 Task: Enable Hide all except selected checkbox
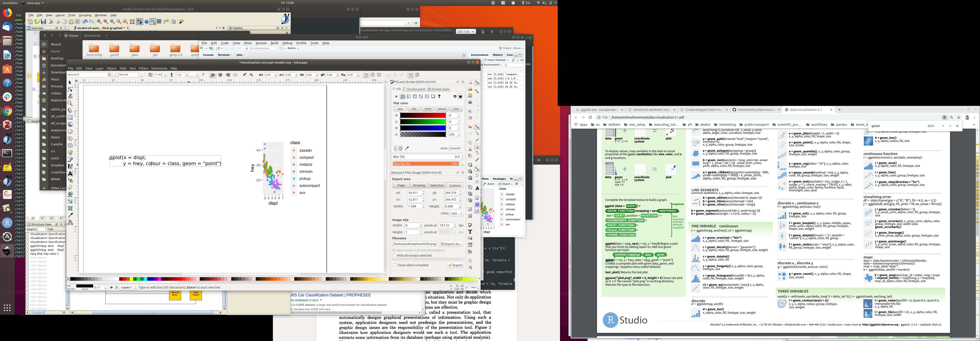coord(394,256)
